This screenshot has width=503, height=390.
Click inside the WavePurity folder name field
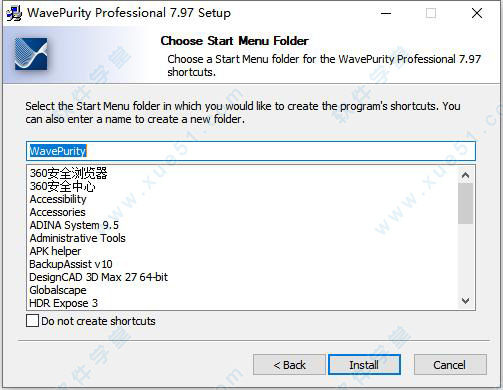tap(251, 151)
